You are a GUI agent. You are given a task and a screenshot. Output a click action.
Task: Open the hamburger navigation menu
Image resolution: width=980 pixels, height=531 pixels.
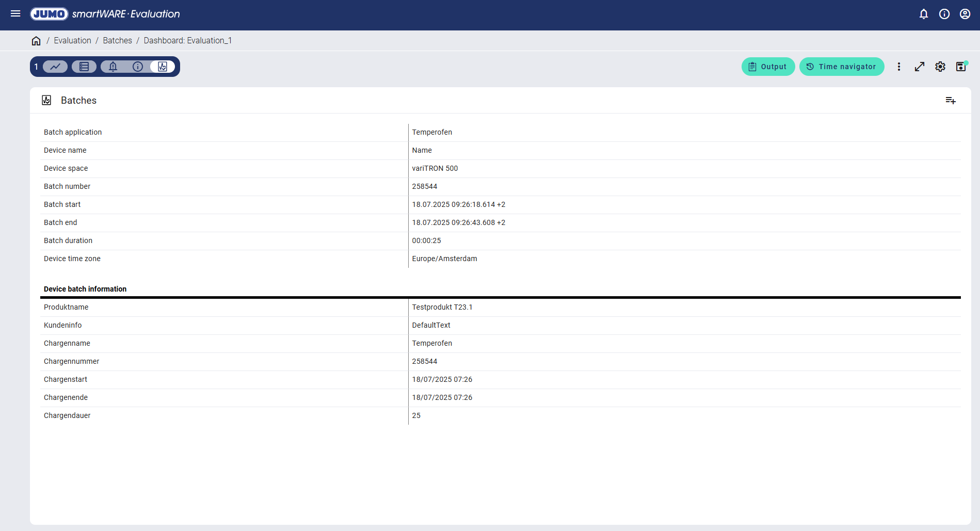pyautogui.click(x=15, y=14)
